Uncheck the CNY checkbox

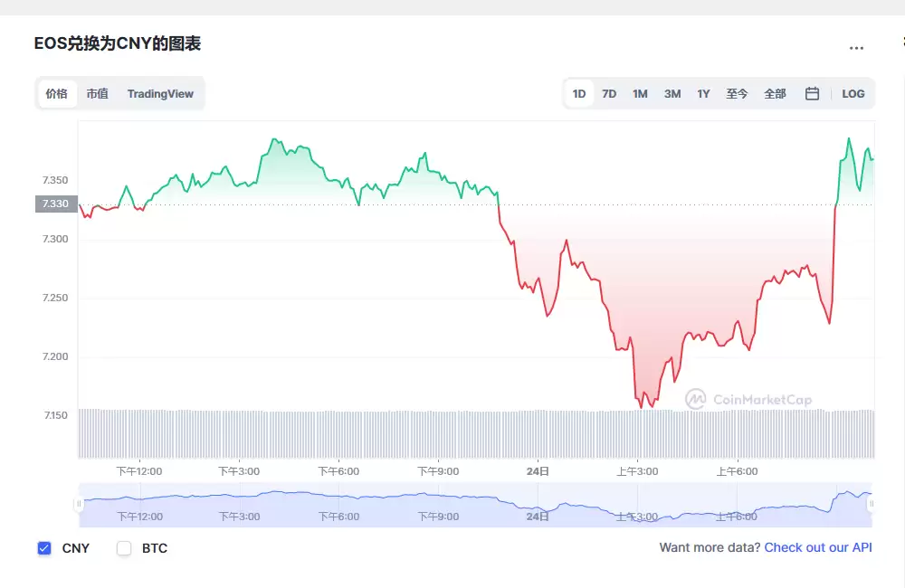pos(44,548)
